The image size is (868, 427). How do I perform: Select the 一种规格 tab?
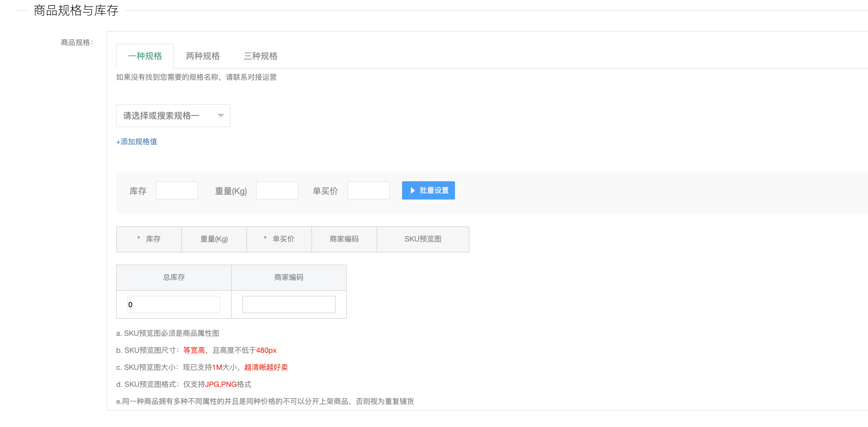[x=145, y=56]
